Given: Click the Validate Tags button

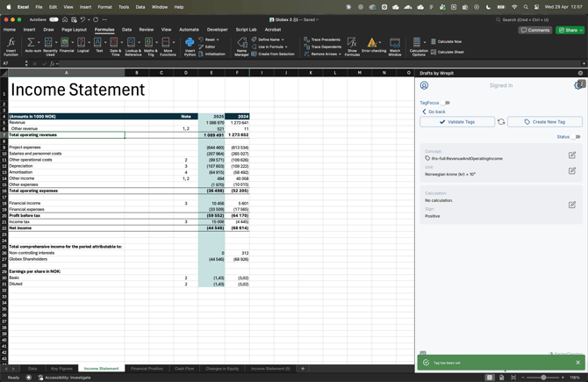Looking at the screenshot, I should (x=457, y=121).
